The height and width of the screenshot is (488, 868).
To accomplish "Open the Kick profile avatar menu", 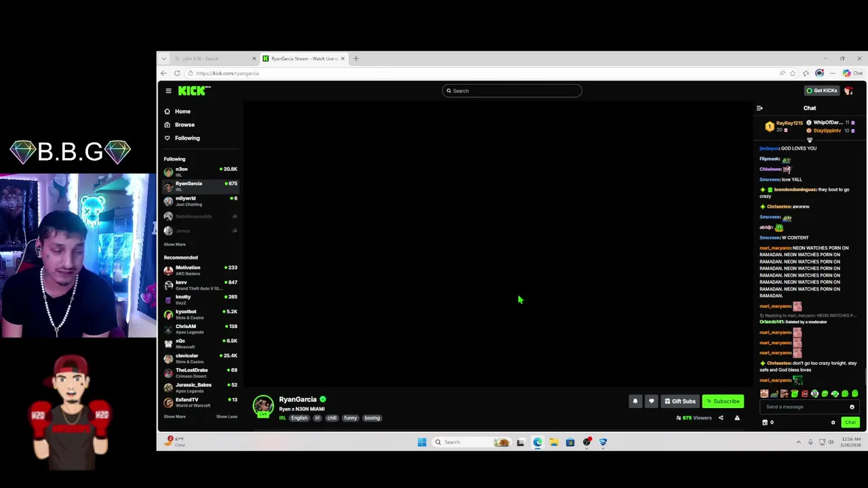I will click(x=848, y=91).
